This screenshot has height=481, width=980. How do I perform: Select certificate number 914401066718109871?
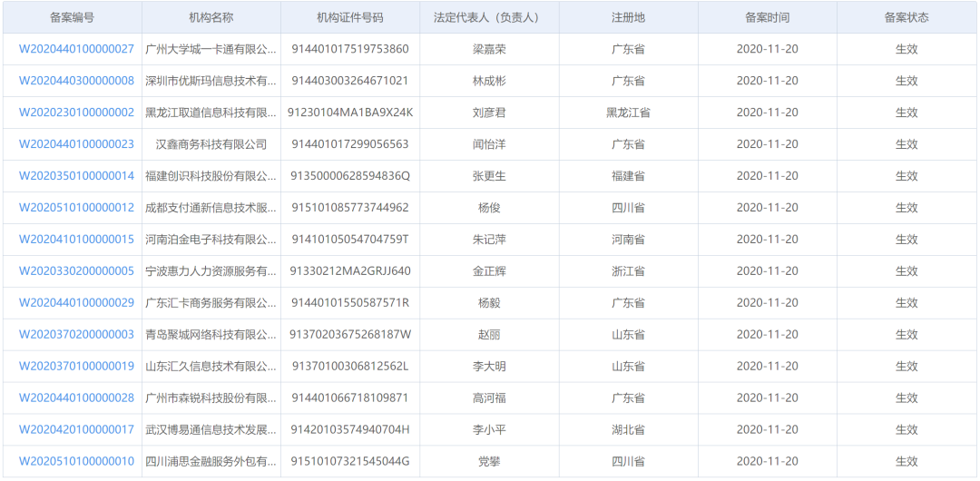[x=350, y=398]
